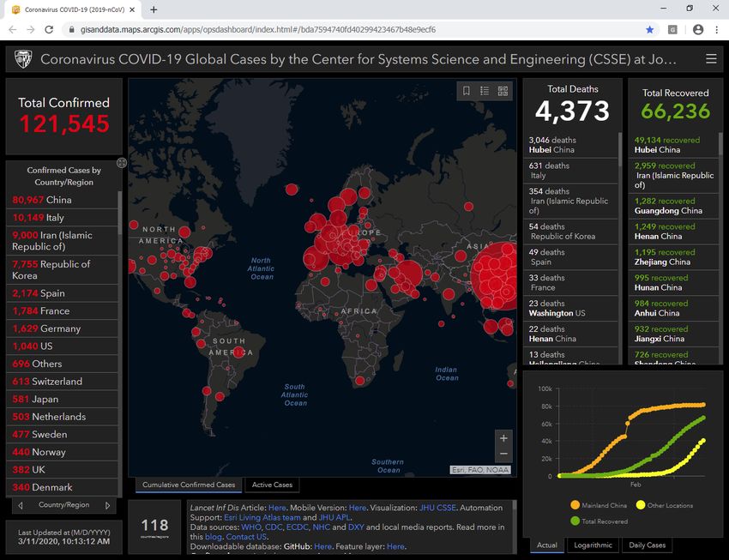Zoom out on the map
729x560 pixels.
click(x=503, y=454)
